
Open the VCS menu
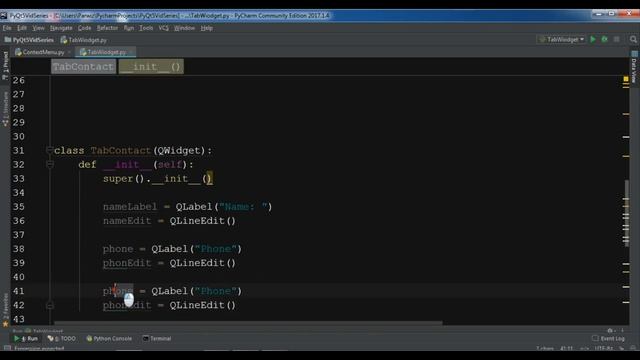click(163, 28)
